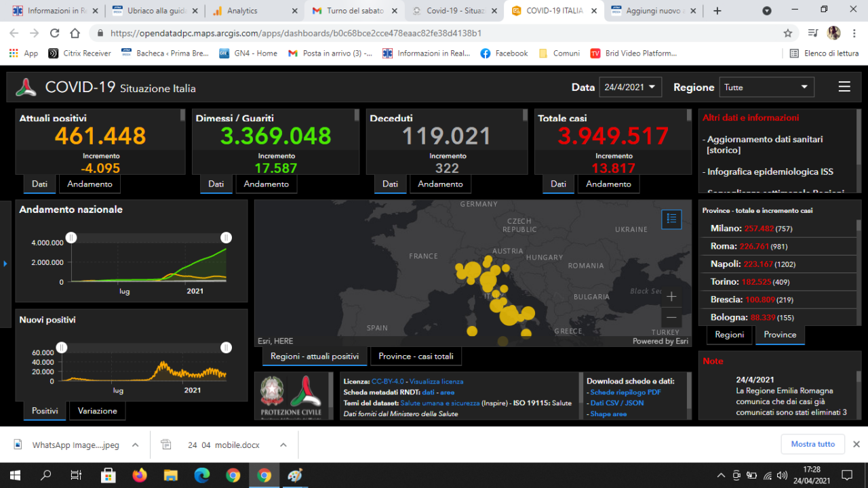The width and height of the screenshot is (868, 488).
Task: Click the Mostra tutto downloads button
Action: point(812,445)
